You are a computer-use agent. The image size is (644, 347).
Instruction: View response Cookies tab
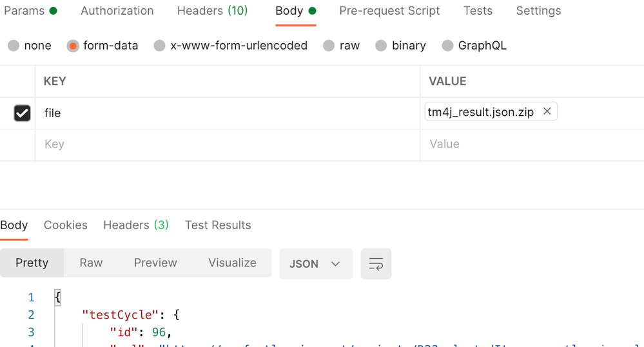(x=65, y=225)
